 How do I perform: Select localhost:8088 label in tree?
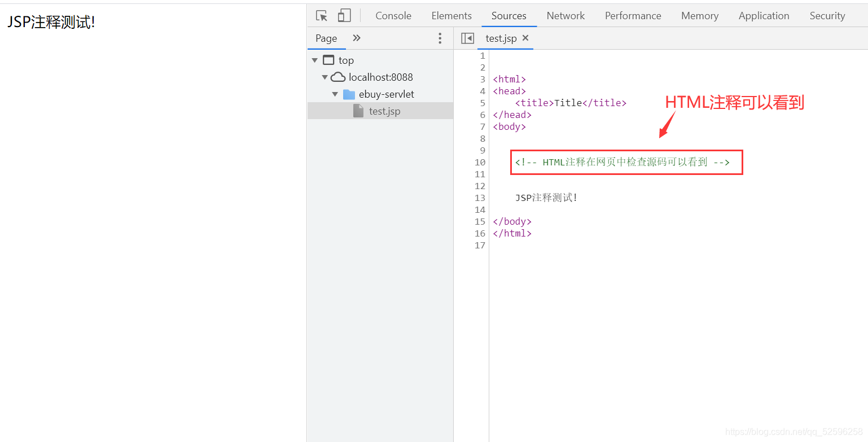click(381, 77)
